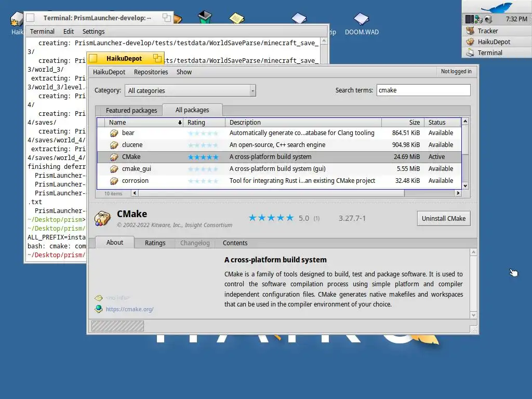532x399 pixels.
Task: Select the cmake_gui package row
Action: pyautogui.click(x=279, y=169)
